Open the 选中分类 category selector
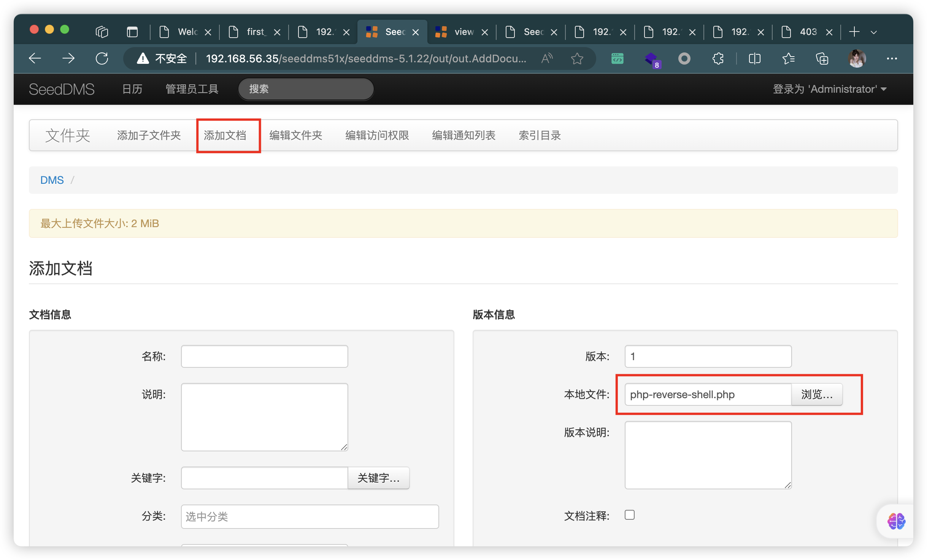This screenshot has height=560, width=927. [x=310, y=516]
